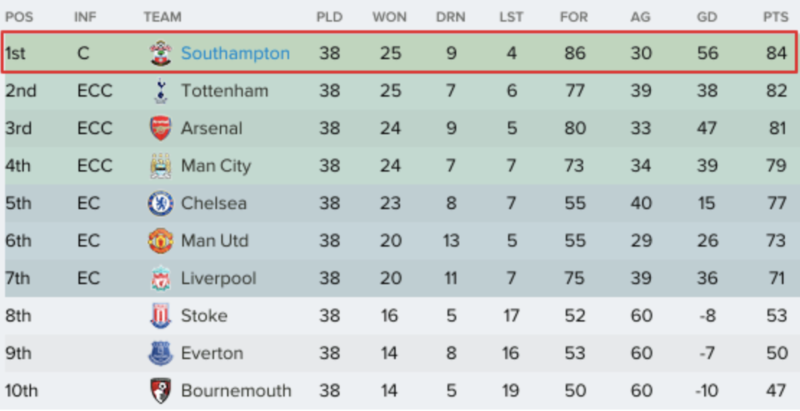Sort table by PTS column header

click(776, 17)
